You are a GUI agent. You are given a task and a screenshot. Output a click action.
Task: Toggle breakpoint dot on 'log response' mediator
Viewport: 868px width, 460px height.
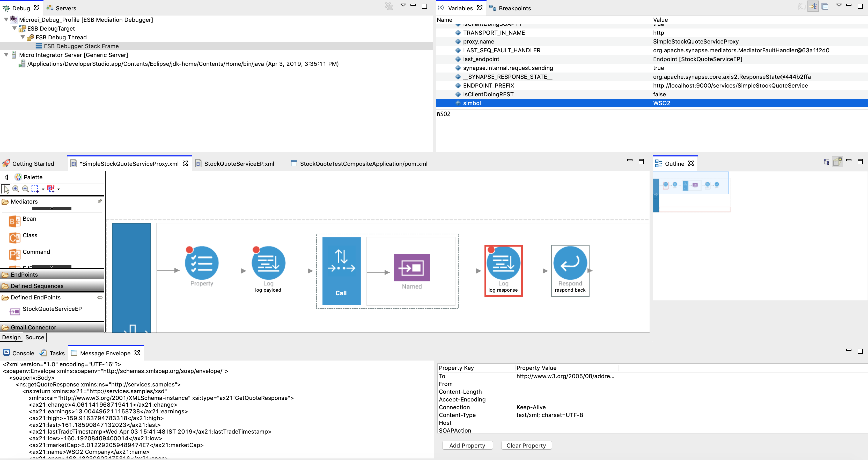pyautogui.click(x=491, y=250)
